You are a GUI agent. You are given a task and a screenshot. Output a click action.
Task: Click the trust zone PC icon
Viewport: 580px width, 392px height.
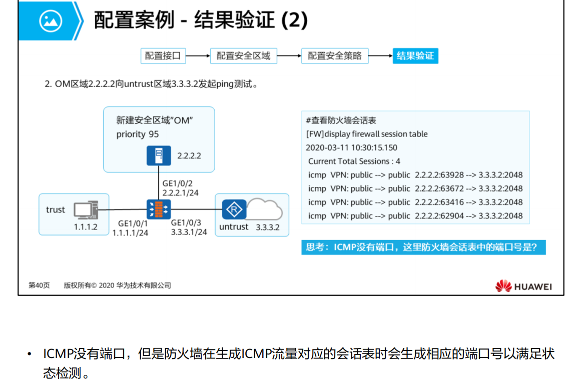click(x=86, y=210)
